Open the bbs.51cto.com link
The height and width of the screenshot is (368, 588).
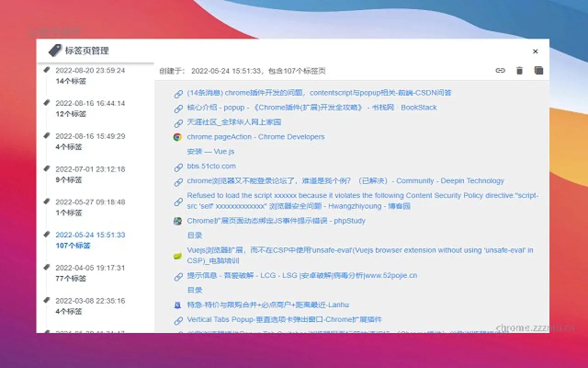pos(211,166)
